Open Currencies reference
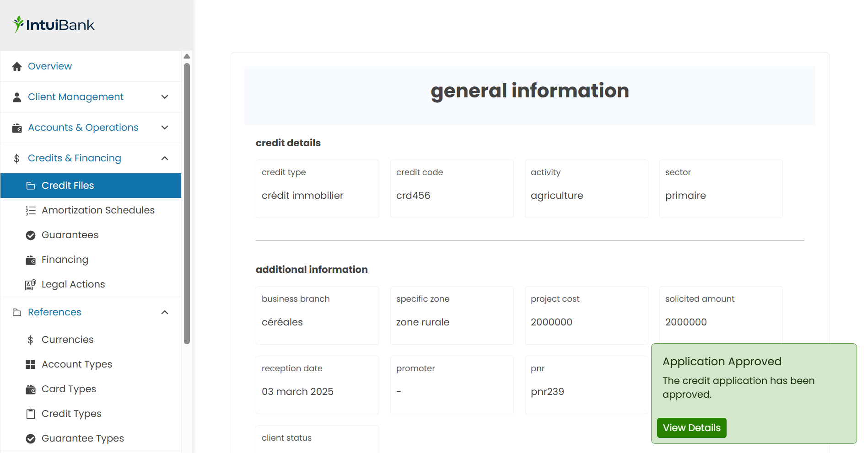 [x=91, y=340]
